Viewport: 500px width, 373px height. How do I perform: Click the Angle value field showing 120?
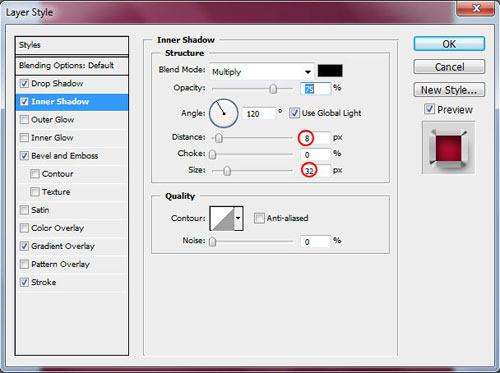pos(259,114)
